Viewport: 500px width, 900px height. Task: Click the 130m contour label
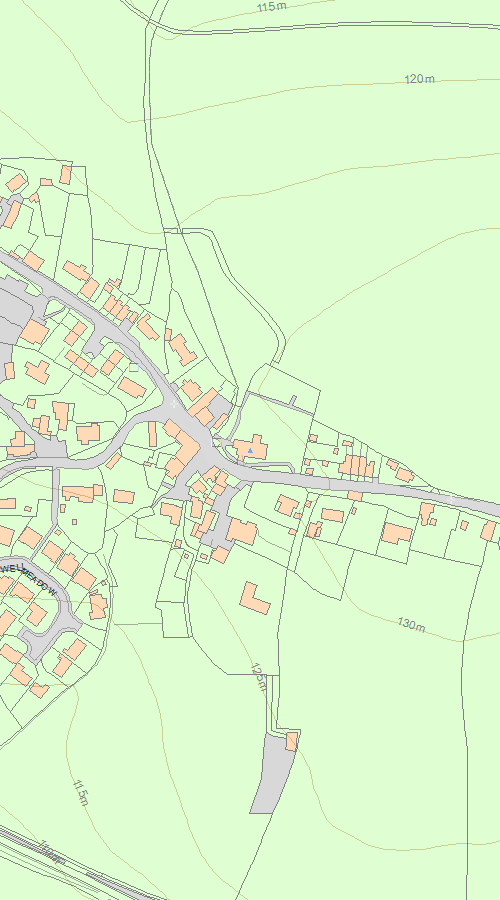point(412,624)
